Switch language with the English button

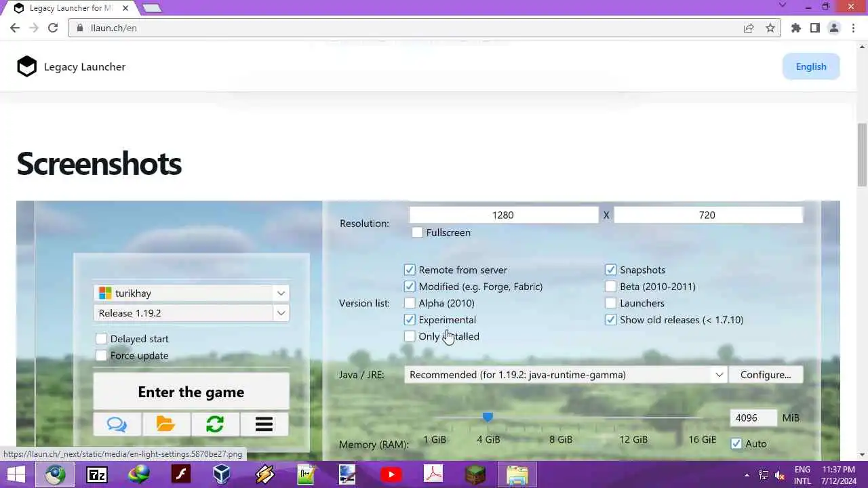pos(811,66)
